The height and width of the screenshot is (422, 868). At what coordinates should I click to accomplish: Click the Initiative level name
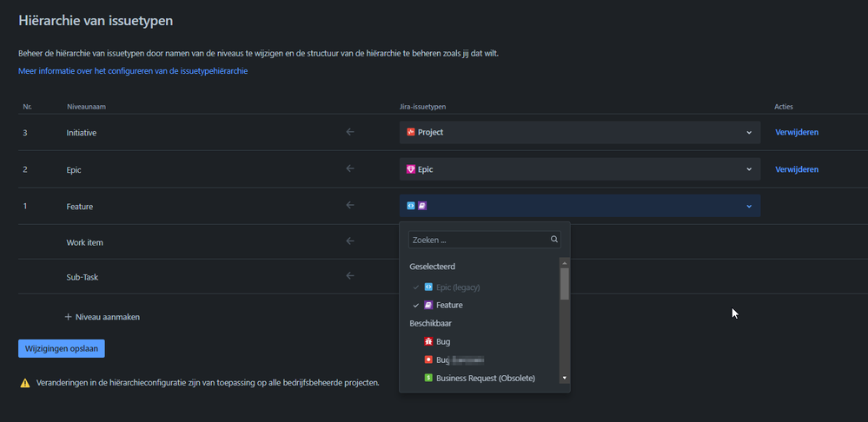pos(82,133)
